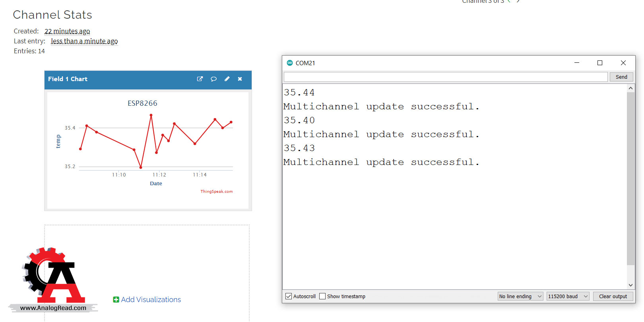Click the Channel Stats heading

(x=52, y=15)
